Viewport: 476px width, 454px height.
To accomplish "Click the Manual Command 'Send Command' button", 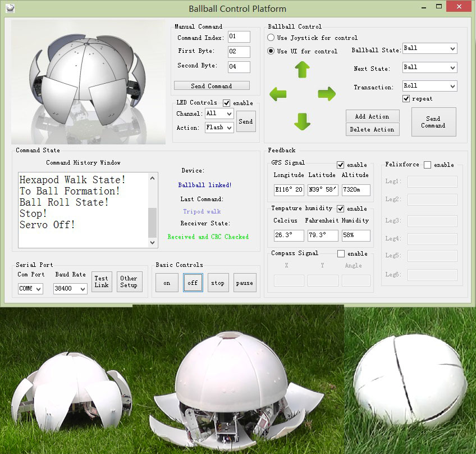I will tap(212, 86).
